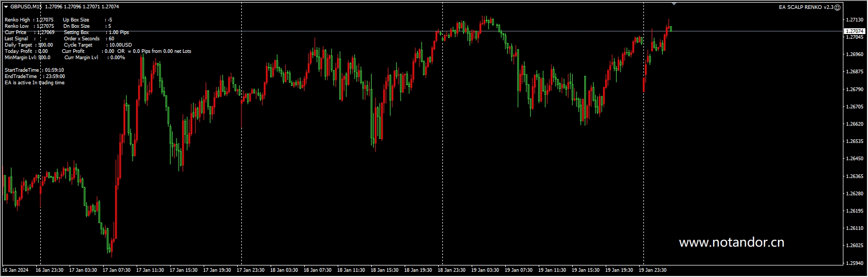Click the 18 Jan 19:30 time label
The image size is (868, 277).
pyautogui.click(x=418, y=270)
